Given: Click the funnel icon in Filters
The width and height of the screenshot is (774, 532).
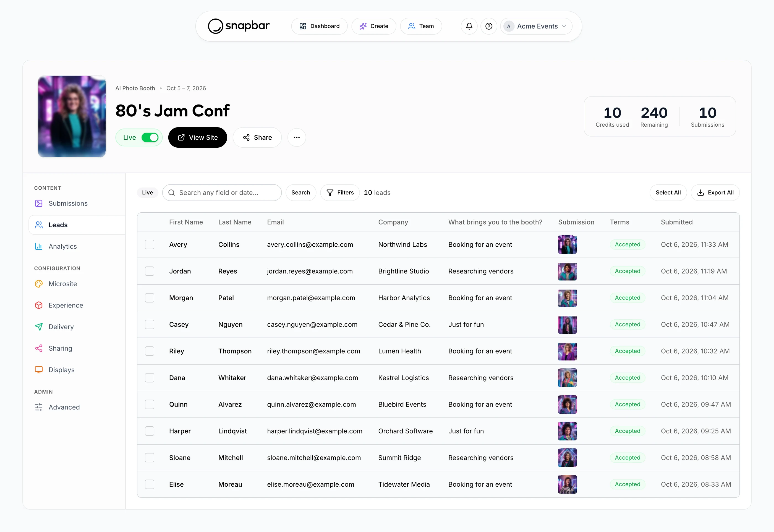Looking at the screenshot, I should (x=330, y=193).
